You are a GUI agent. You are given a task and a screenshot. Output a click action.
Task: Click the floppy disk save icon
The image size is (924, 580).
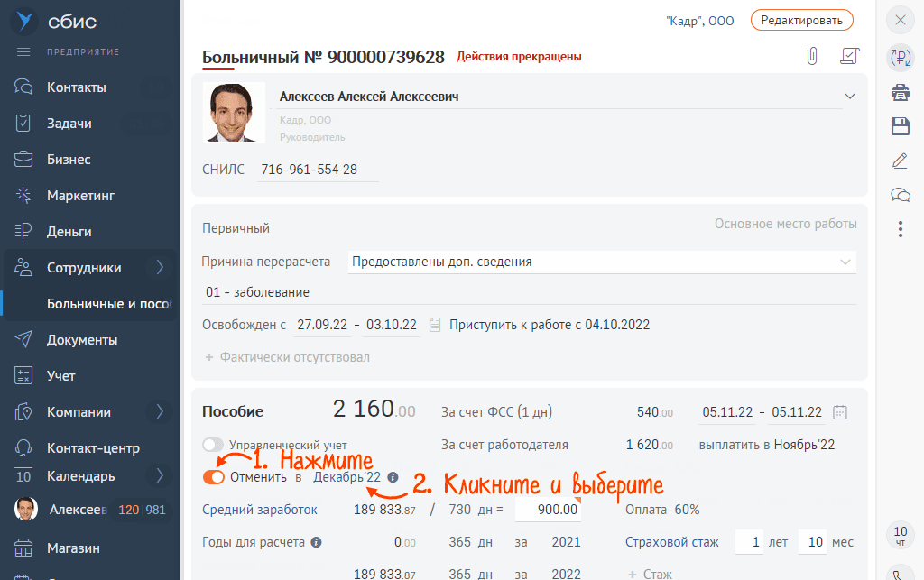tap(900, 126)
